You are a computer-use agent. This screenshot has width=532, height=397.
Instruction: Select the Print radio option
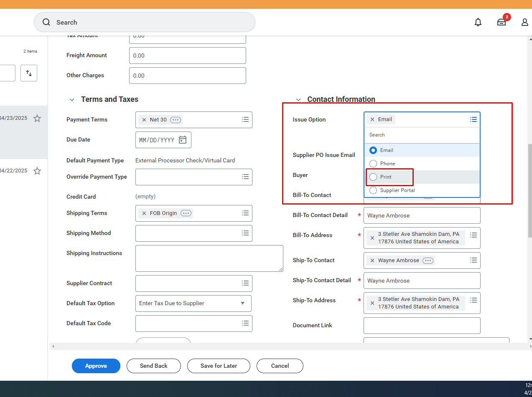pyautogui.click(x=373, y=177)
